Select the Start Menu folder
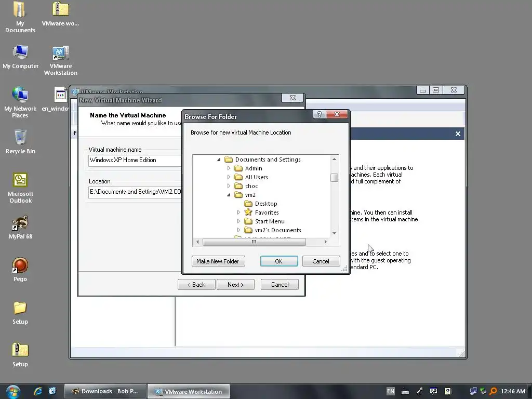The image size is (532, 399). pyautogui.click(x=270, y=221)
